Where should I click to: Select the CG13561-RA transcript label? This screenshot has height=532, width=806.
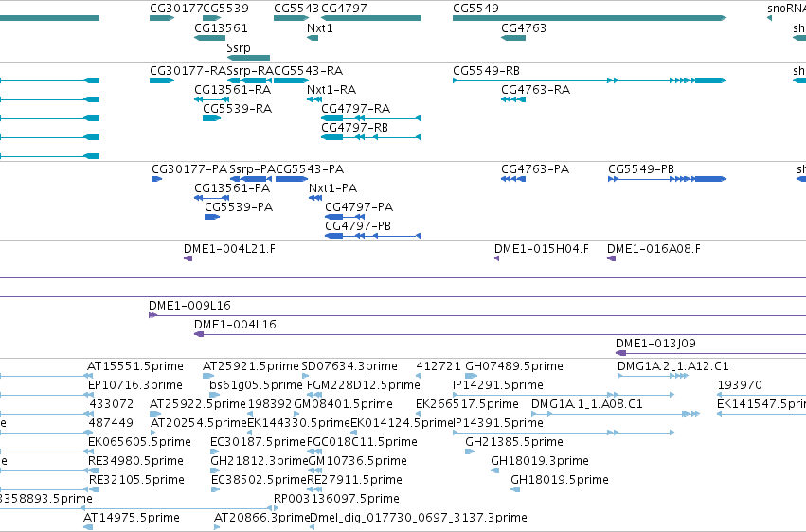[x=232, y=89]
